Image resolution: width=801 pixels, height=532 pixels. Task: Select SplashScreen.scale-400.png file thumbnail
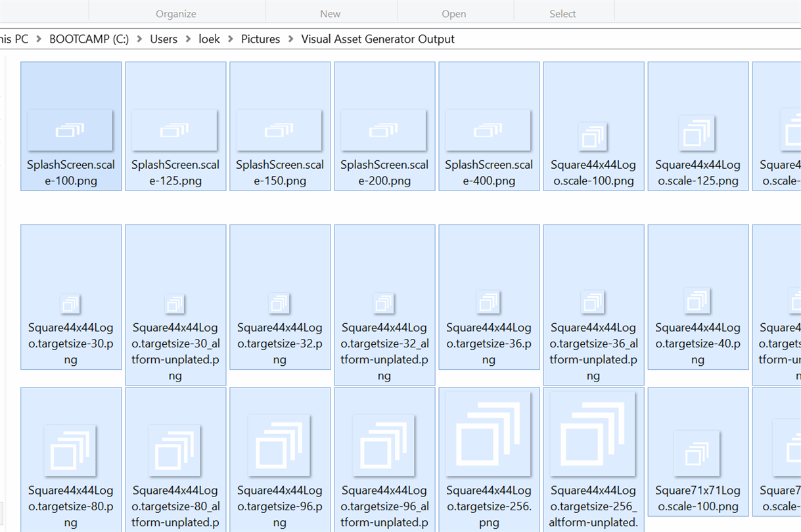488,130
